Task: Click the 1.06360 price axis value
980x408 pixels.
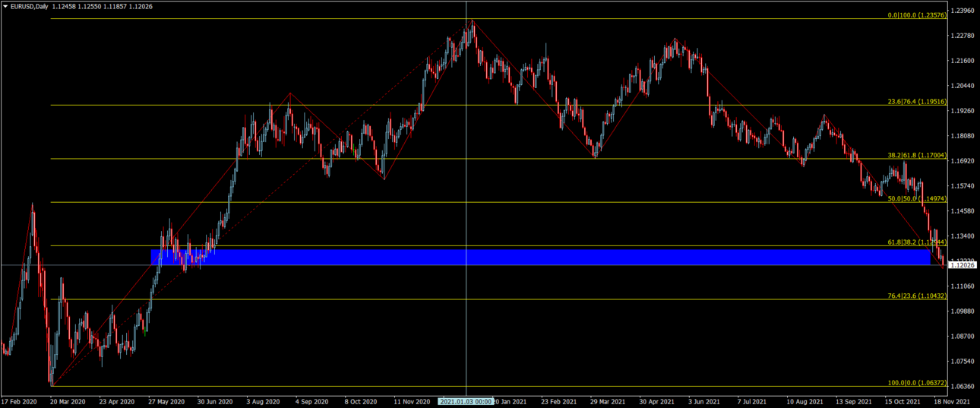Action: 963,387
